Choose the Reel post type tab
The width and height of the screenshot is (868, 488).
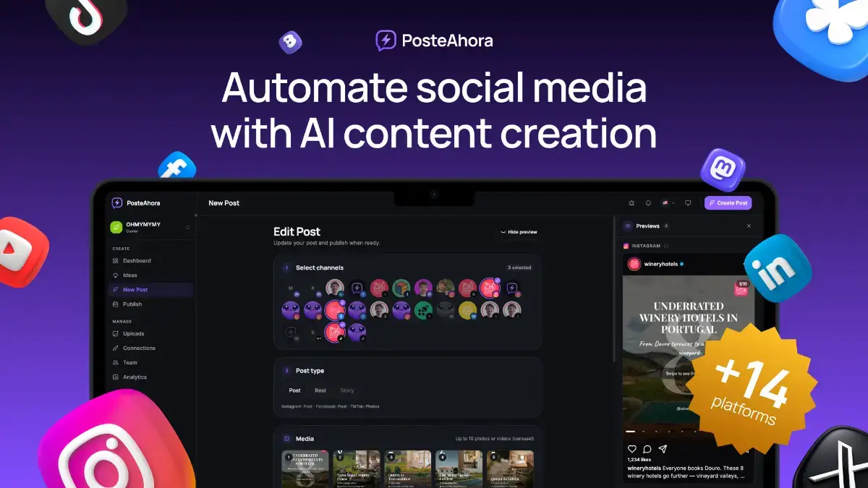pyautogui.click(x=320, y=390)
